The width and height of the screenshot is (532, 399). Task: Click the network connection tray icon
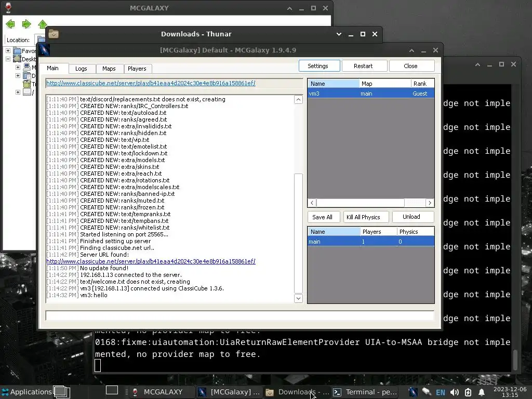click(x=427, y=392)
